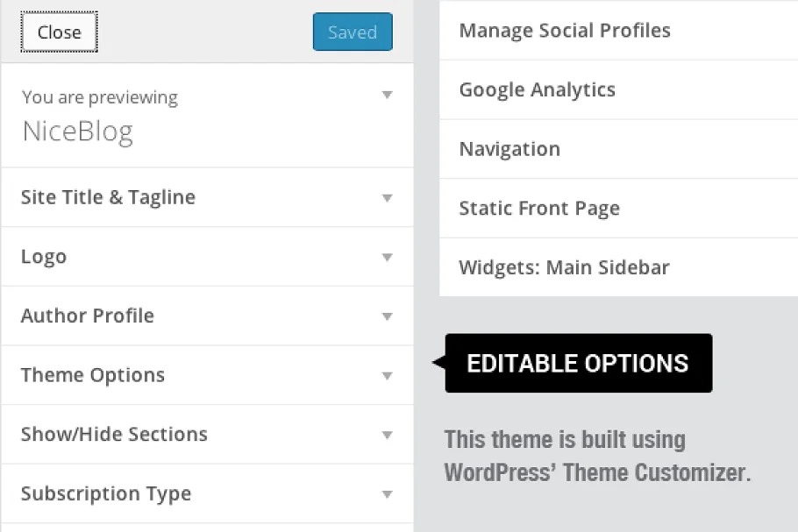This screenshot has width=798, height=532.
Task: Expand the Subscription Type arrow
Action: pyautogui.click(x=388, y=494)
